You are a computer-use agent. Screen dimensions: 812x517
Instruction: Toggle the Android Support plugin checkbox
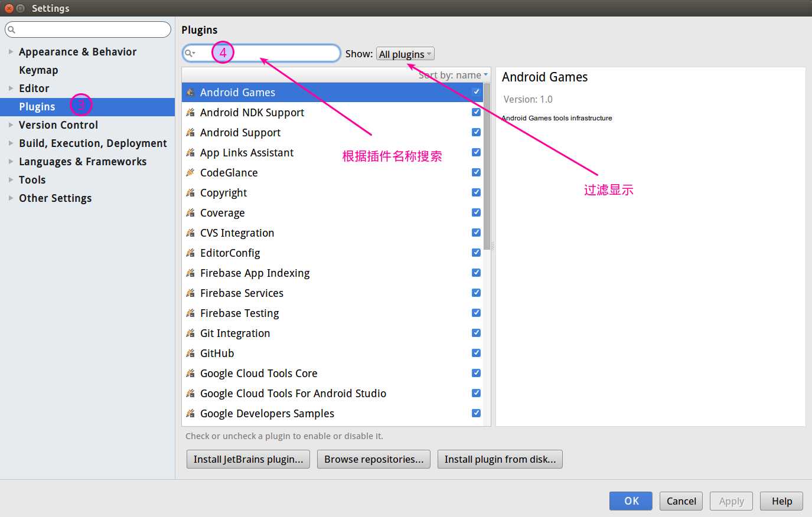pos(476,132)
